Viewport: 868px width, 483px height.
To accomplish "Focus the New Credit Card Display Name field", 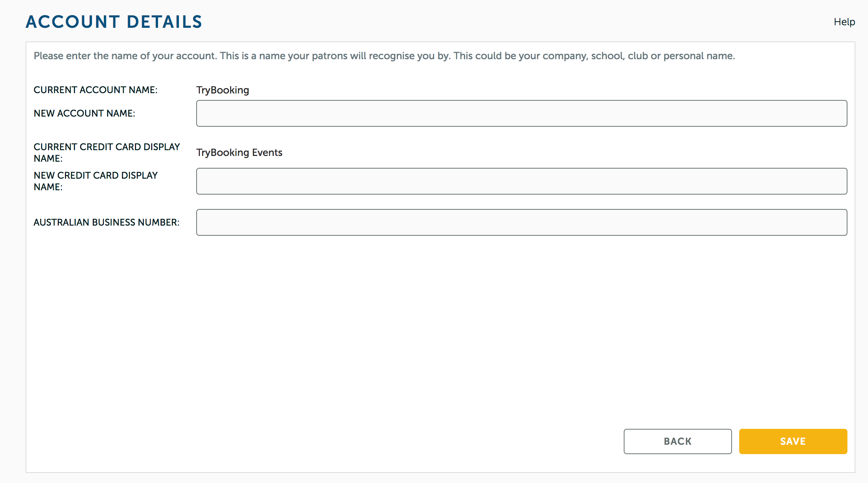I will pos(522,181).
